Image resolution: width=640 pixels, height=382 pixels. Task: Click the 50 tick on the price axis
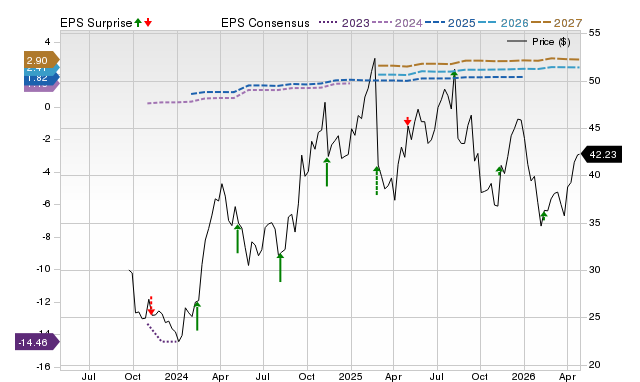595,80
